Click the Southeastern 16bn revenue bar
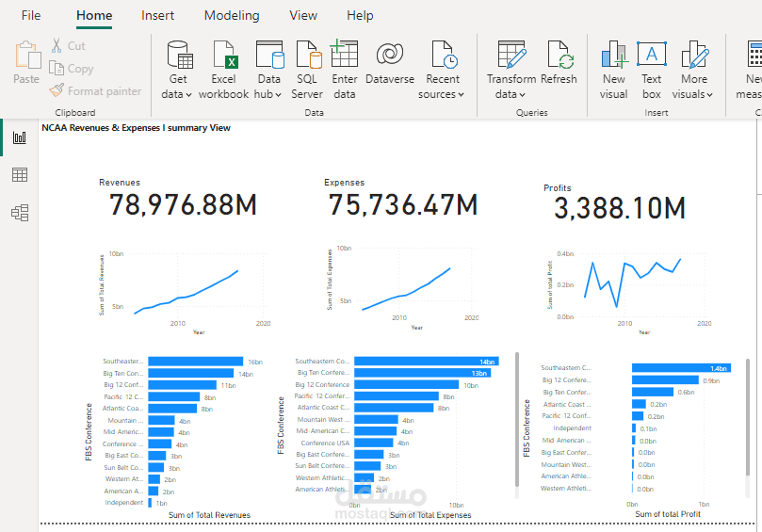 coord(195,362)
